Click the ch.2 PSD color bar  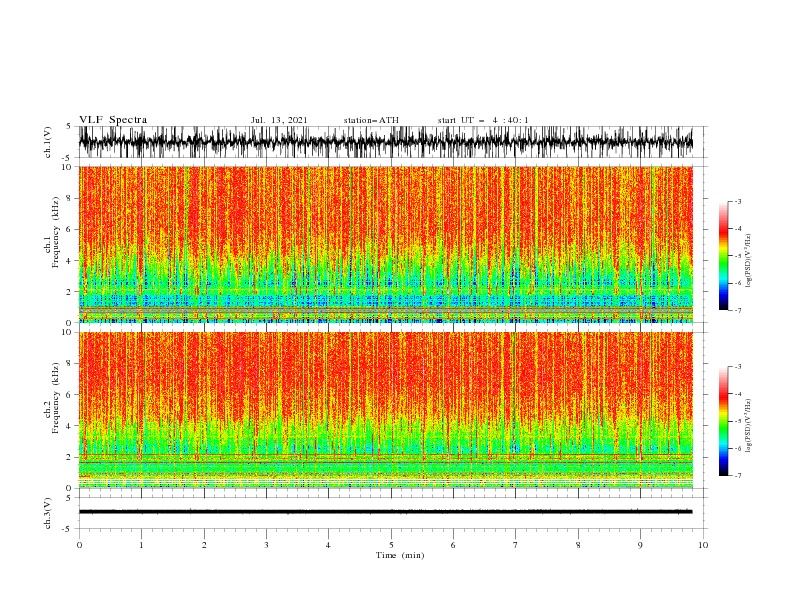pyautogui.click(x=723, y=421)
